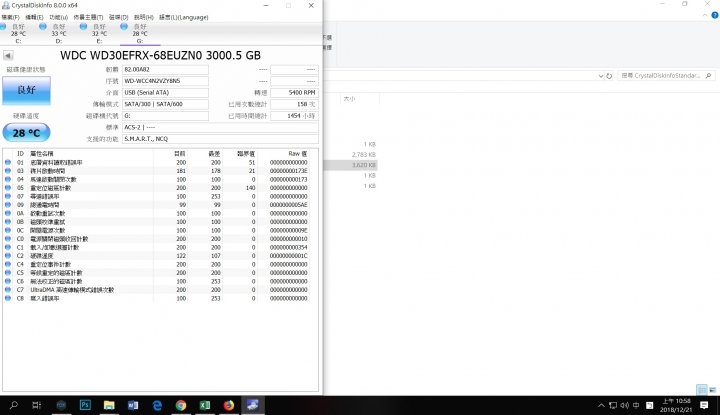Open File Explorer from the taskbar

109,405
